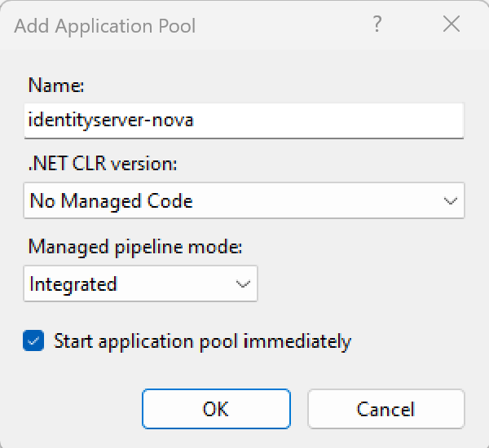Uncheck Start application pool immediately checkbox

click(33, 341)
